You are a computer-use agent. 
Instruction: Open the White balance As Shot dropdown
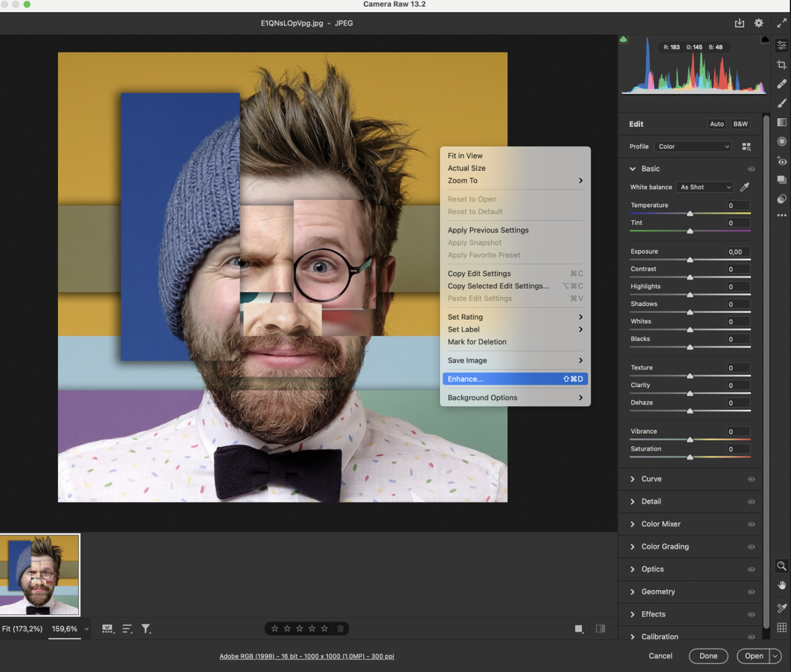(x=705, y=187)
